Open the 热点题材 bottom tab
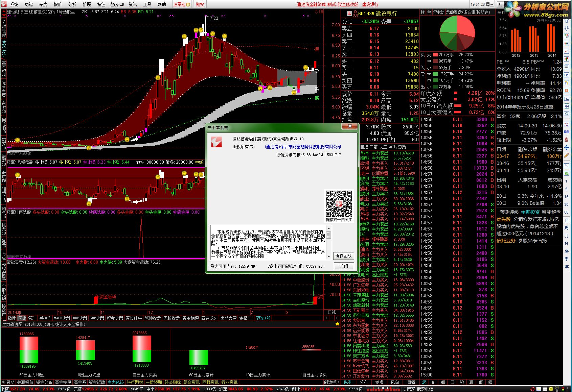Screen dimensions: 572x392 coord(135,382)
